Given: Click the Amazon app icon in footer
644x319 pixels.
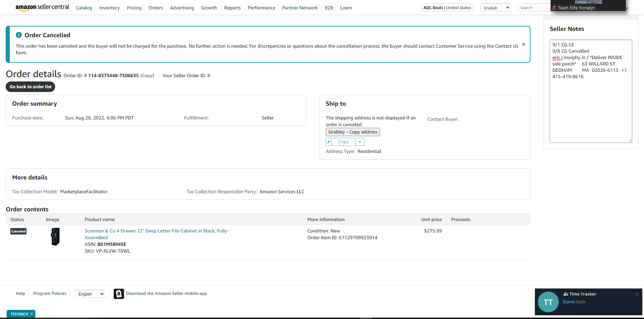Looking at the screenshot, I should point(119,294).
